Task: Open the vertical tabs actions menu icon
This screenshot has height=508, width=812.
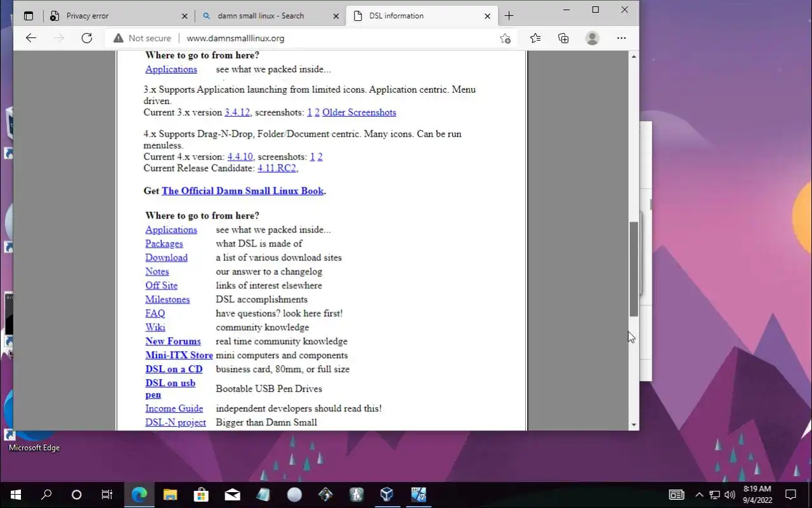Action: tap(29, 16)
